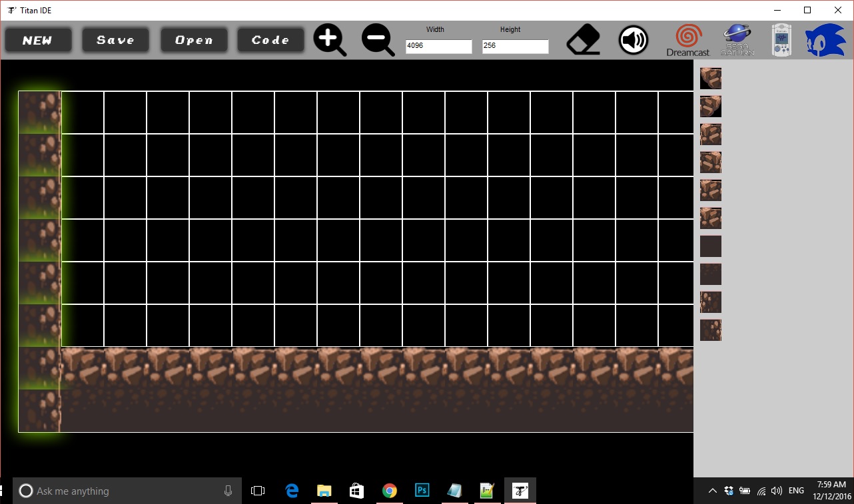
Task: Open Dropbox tray icon
Action: [x=729, y=491]
